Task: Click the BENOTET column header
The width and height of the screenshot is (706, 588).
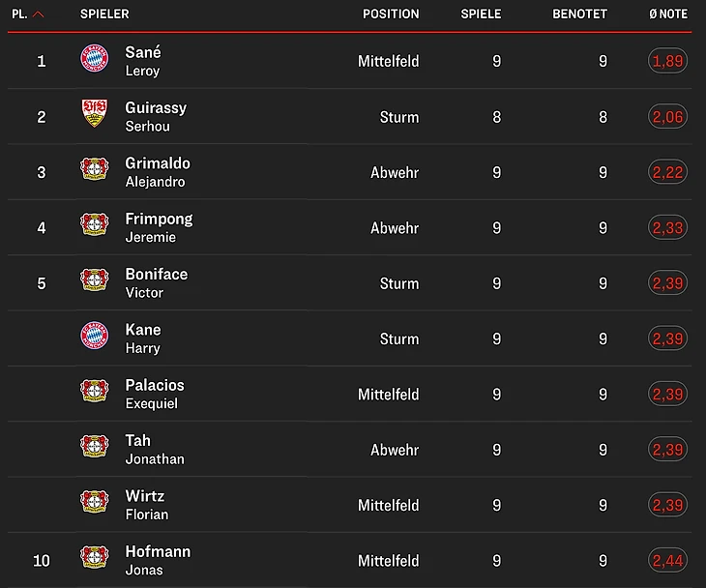Action: [579, 15]
